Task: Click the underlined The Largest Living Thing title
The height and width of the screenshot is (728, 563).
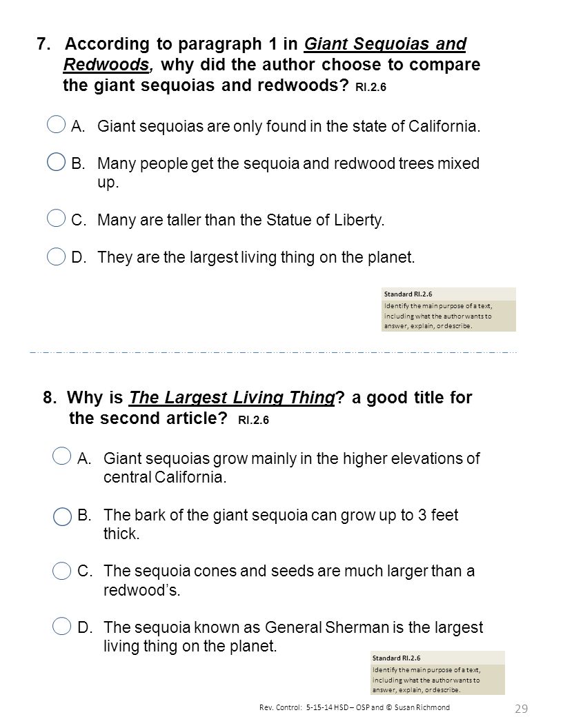Action: coord(232,397)
